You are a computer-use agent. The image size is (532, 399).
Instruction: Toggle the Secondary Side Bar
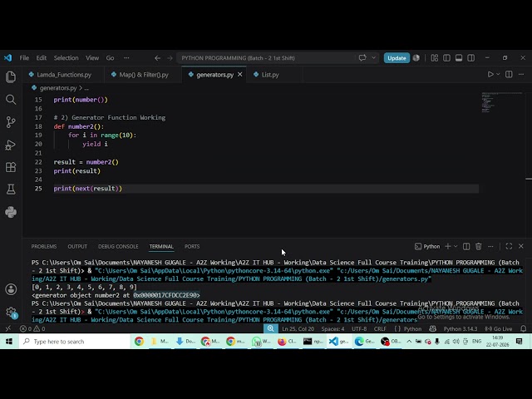click(471, 58)
